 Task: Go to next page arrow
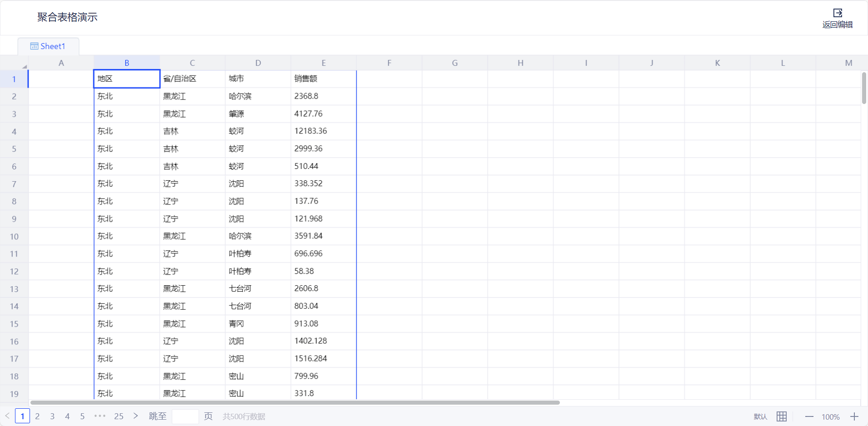tap(135, 416)
